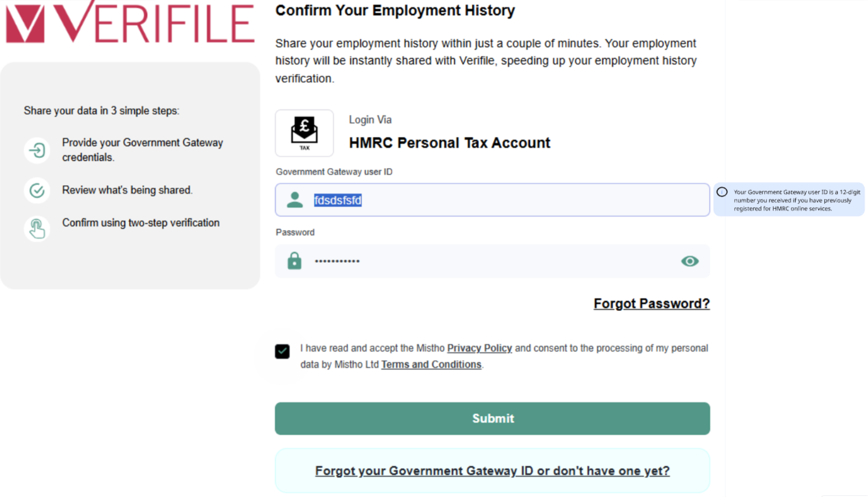Image resolution: width=868 pixels, height=497 pixels.
Task: Show password with the eye icon
Action: pos(689,261)
